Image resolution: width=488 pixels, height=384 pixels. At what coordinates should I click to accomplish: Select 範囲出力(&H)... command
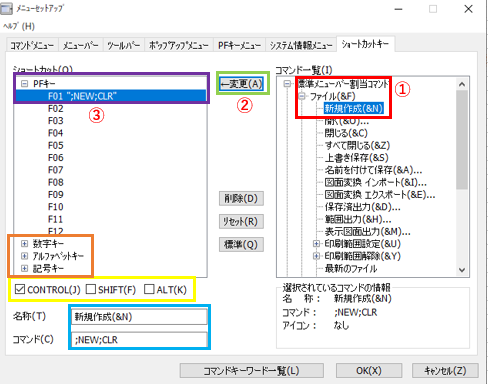358,219
